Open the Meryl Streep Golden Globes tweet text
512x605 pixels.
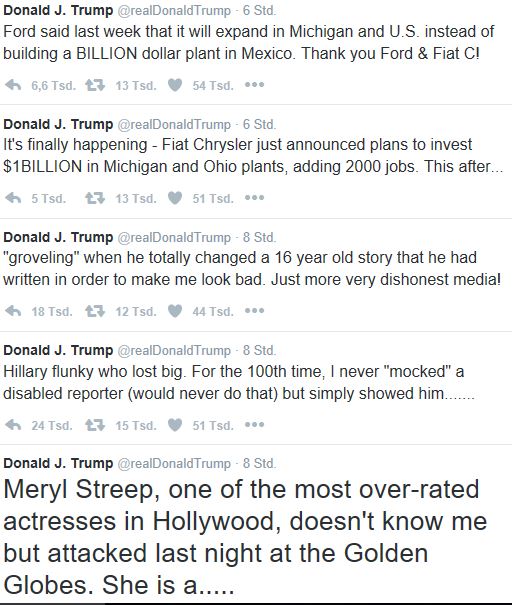point(245,537)
